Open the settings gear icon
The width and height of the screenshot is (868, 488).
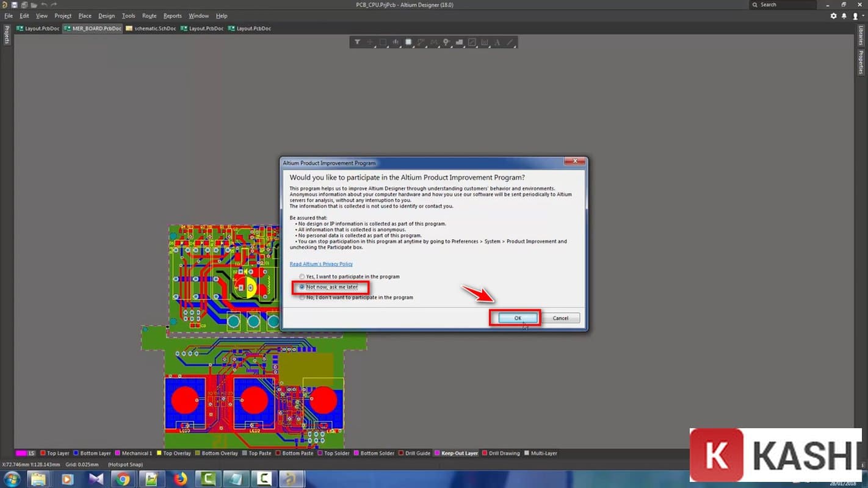coord(834,16)
